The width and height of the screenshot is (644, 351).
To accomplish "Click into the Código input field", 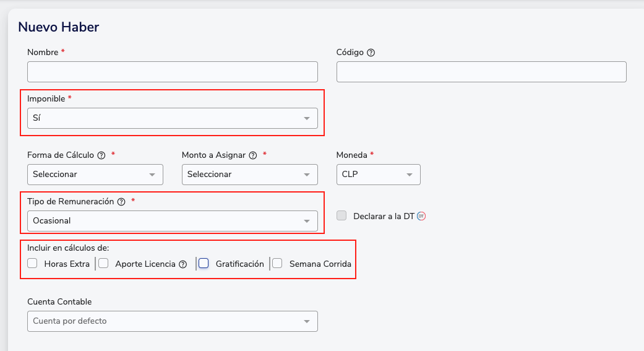I will 481,72.
